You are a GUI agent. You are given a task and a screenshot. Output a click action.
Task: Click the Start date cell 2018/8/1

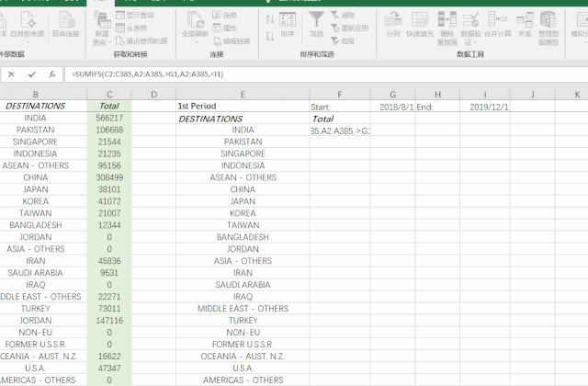point(392,107)
